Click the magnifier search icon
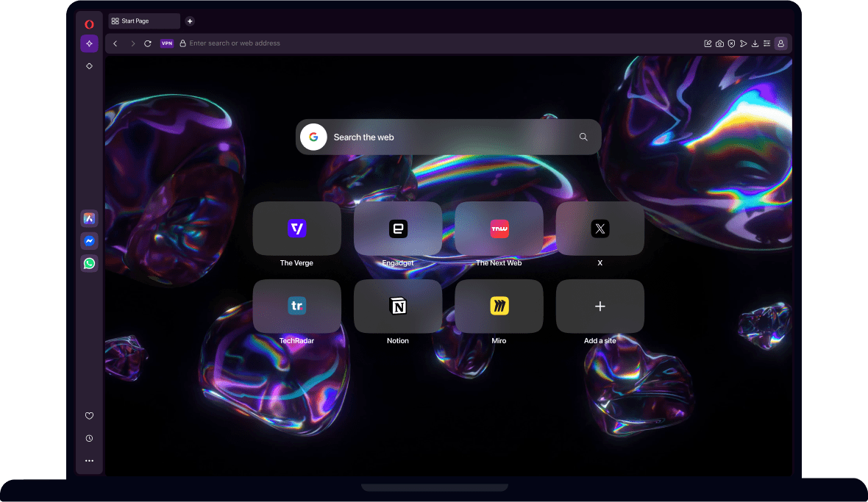Image resolution: width=868 pixels, height=502 pixels. (x=583, y=137)
